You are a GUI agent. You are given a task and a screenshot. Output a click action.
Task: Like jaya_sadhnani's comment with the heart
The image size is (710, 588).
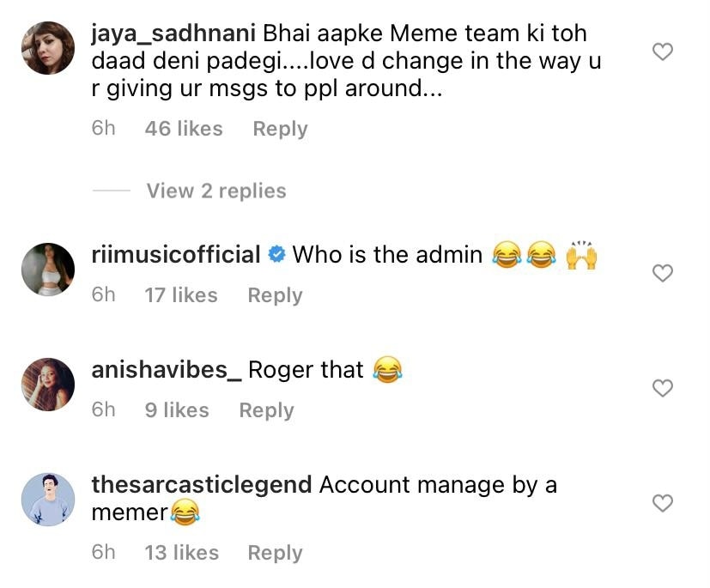pos(662,52)
